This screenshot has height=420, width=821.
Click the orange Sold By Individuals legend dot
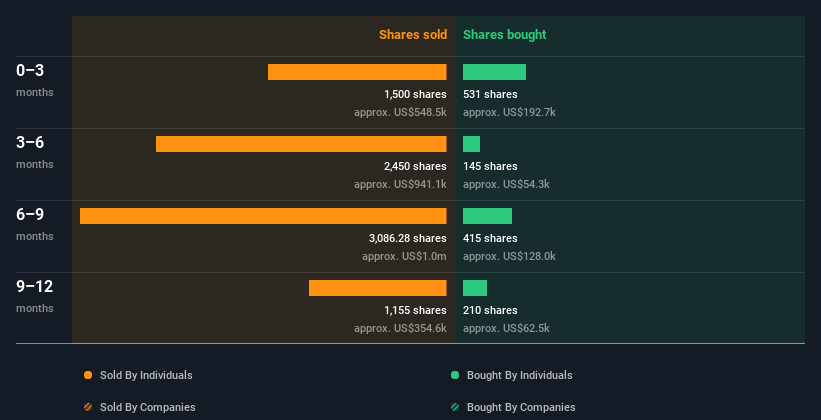click(88, 375)
